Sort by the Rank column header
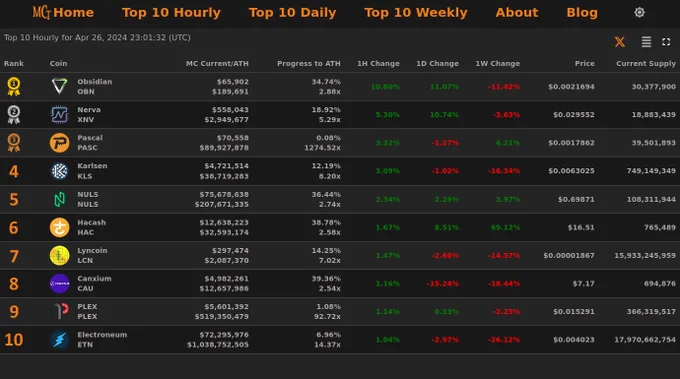Image resolution: width=680 pixels, height=379 pixels. click(14, 63)
